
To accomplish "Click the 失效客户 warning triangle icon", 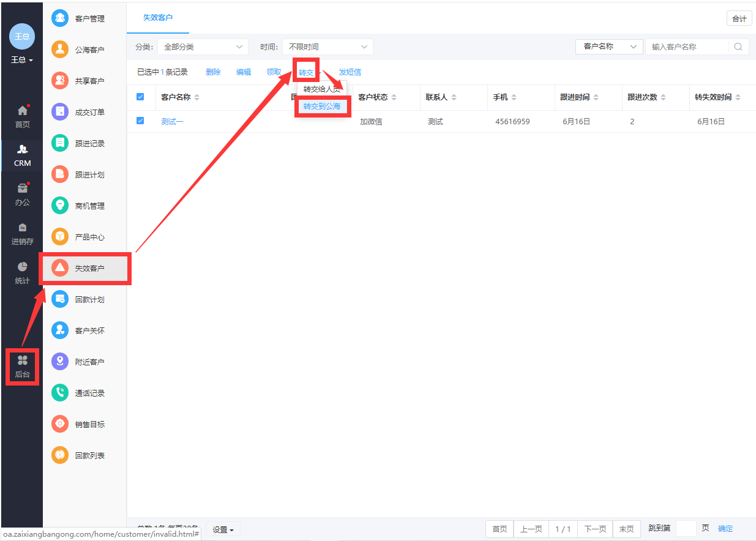I will (x=60, y=268).
